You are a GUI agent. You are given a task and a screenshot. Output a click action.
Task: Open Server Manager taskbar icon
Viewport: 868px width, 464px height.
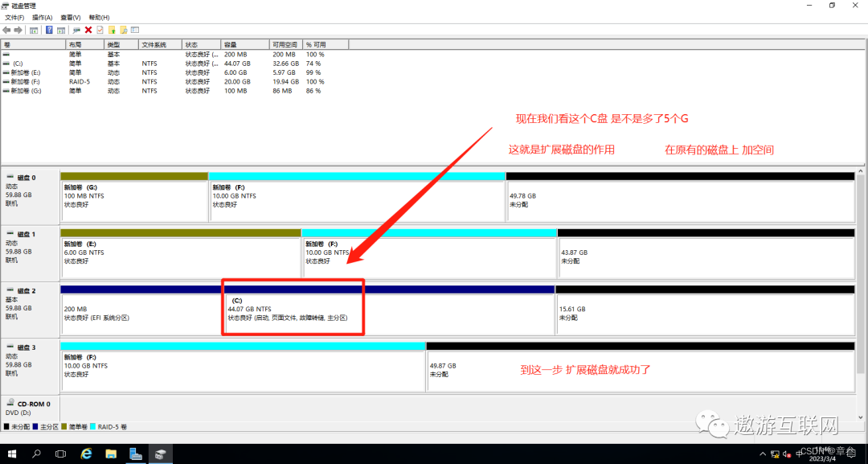pyautogui.click(x=136, y=454)
